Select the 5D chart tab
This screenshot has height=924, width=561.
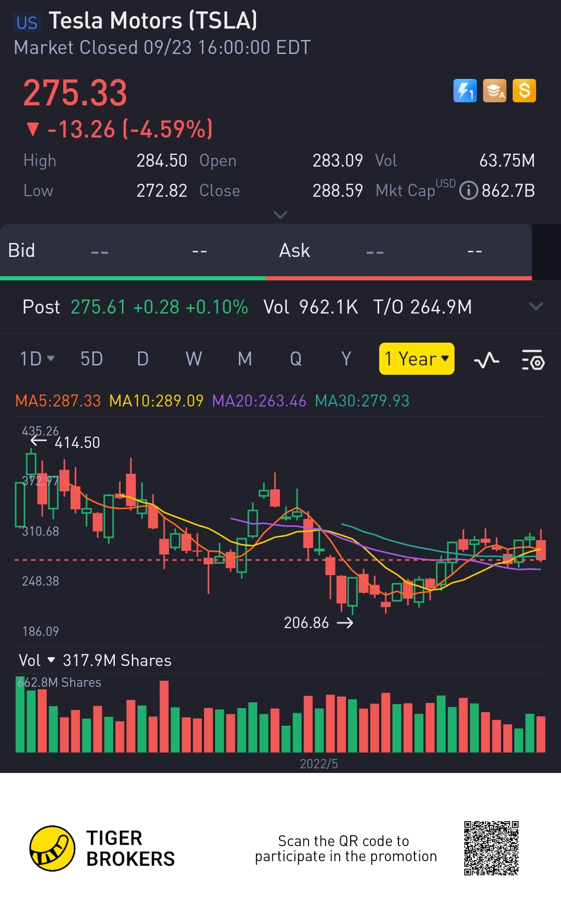[91, 359]
